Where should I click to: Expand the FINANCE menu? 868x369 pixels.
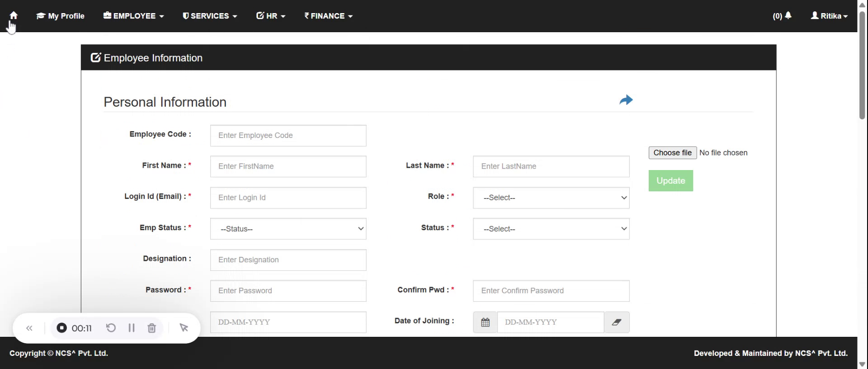(328, 16)
